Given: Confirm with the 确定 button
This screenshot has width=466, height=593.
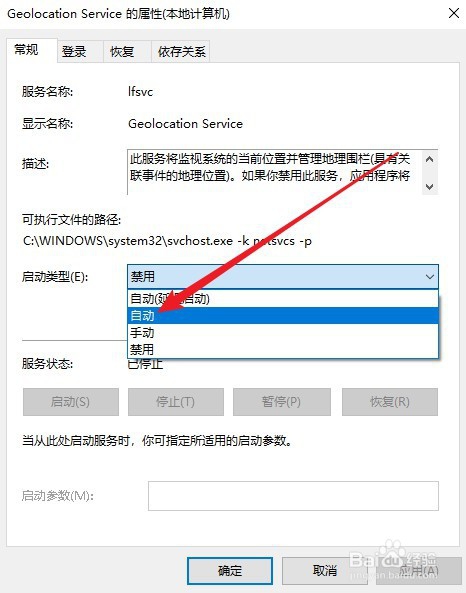Looking at the screenshot, I should pos(230,571).
